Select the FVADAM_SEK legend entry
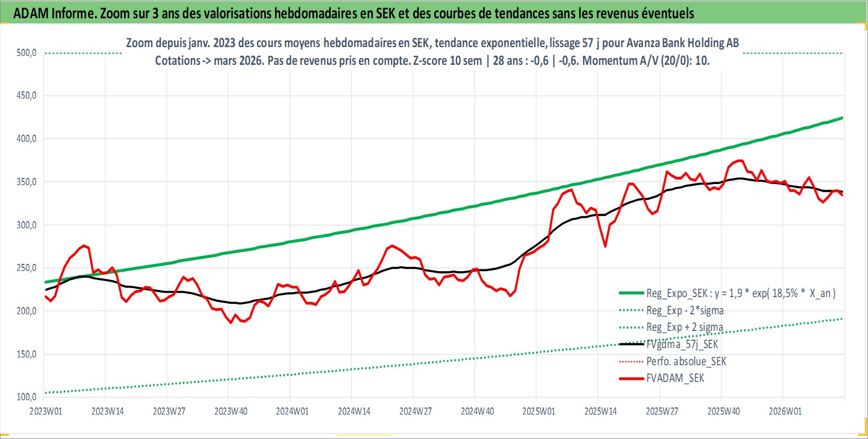This screenshot has height=439, width=868. 662,378
